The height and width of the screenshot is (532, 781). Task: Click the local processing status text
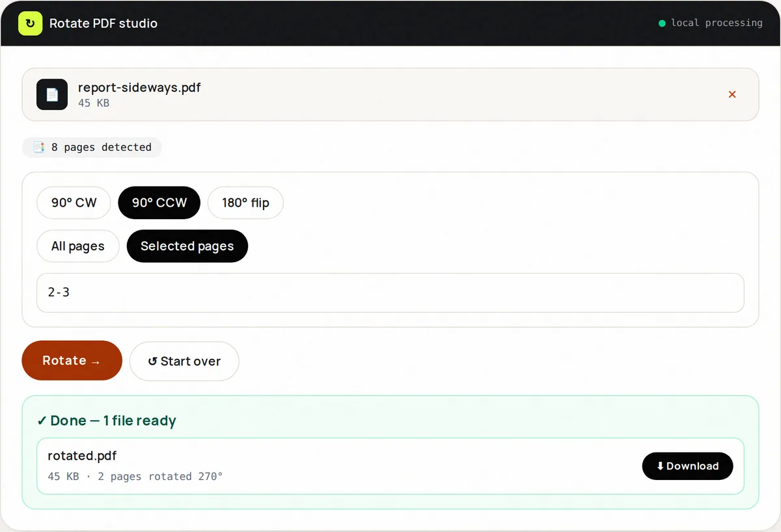point(717,23)
